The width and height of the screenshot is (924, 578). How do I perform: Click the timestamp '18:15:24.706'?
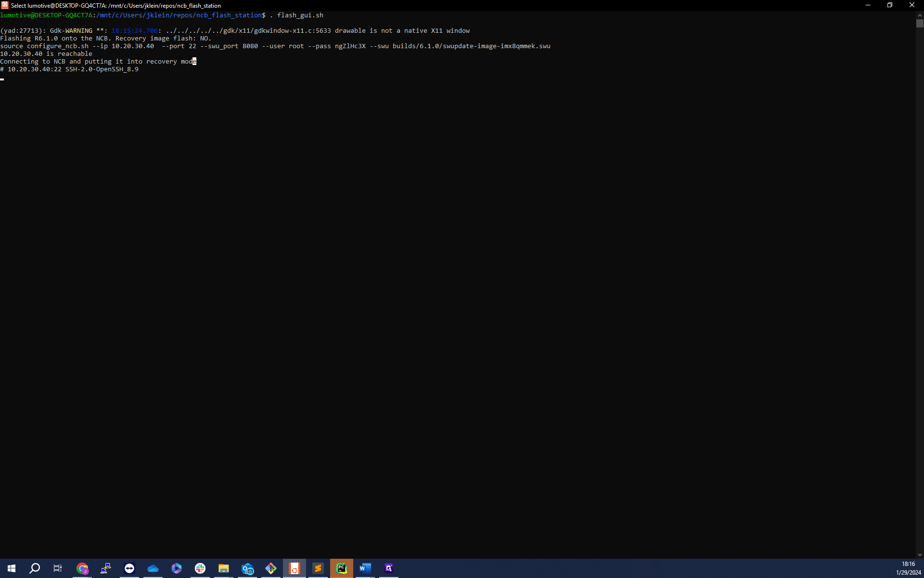[135, 31]
